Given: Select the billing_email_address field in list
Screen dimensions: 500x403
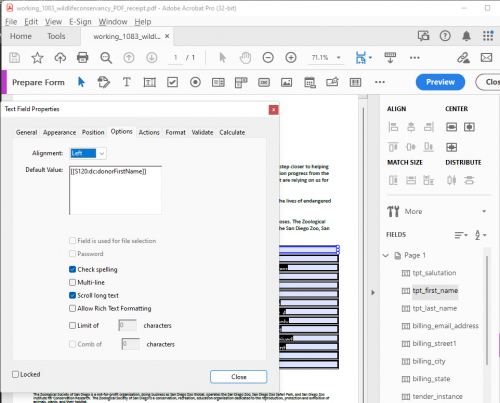Looking at the screenshot, I should 445,326.
